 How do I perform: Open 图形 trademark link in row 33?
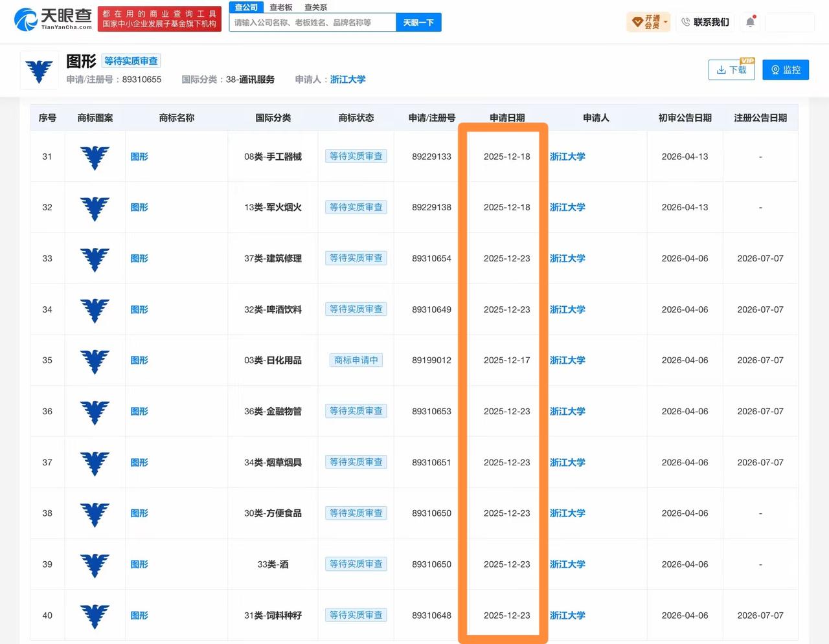pyautogui.click(x=139, y=258)
